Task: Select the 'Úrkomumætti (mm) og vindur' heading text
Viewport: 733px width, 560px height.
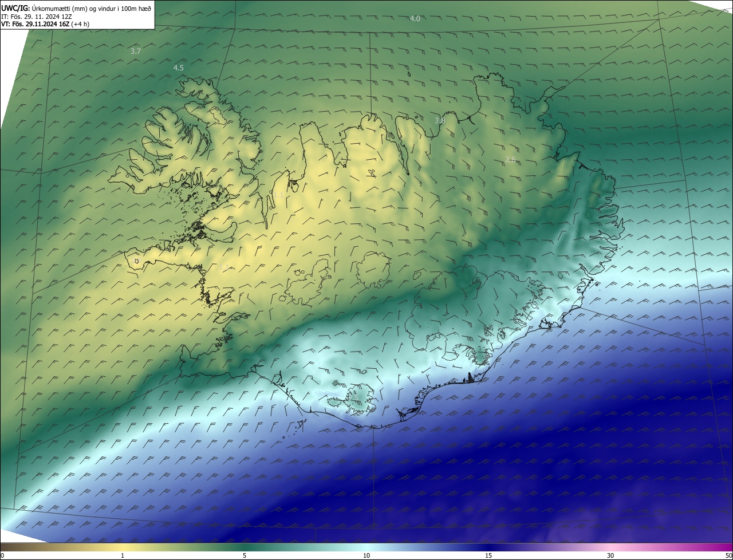Action: click(x=74, y=8)
